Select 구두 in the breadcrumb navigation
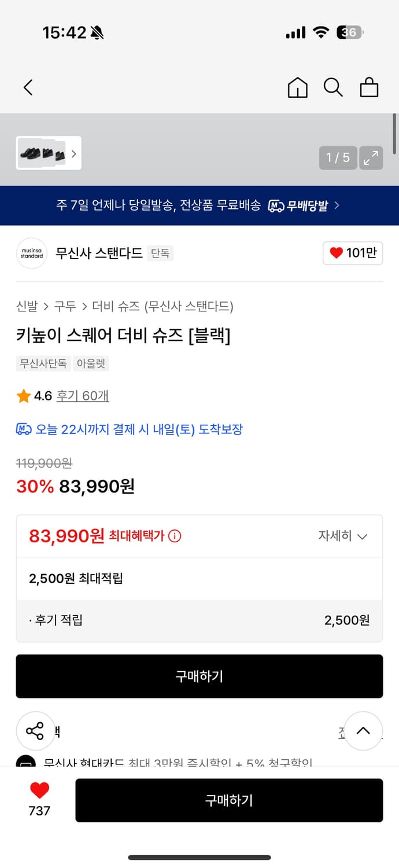Screen dimensions: 399x868 (60, 307)
